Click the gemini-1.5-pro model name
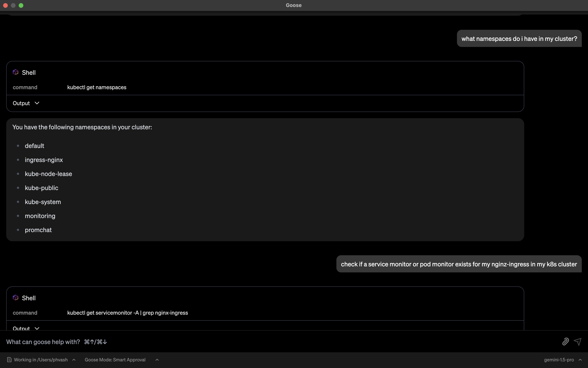The height and width of the screenshot is (368, 588). (559, 360)
